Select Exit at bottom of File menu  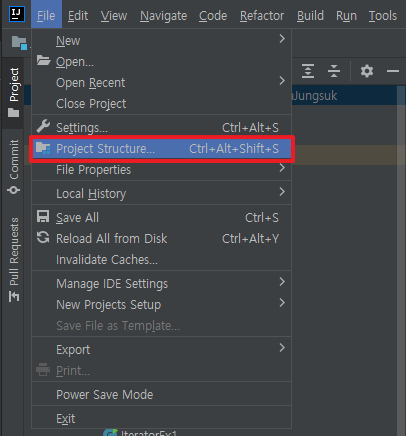(162, 418)
